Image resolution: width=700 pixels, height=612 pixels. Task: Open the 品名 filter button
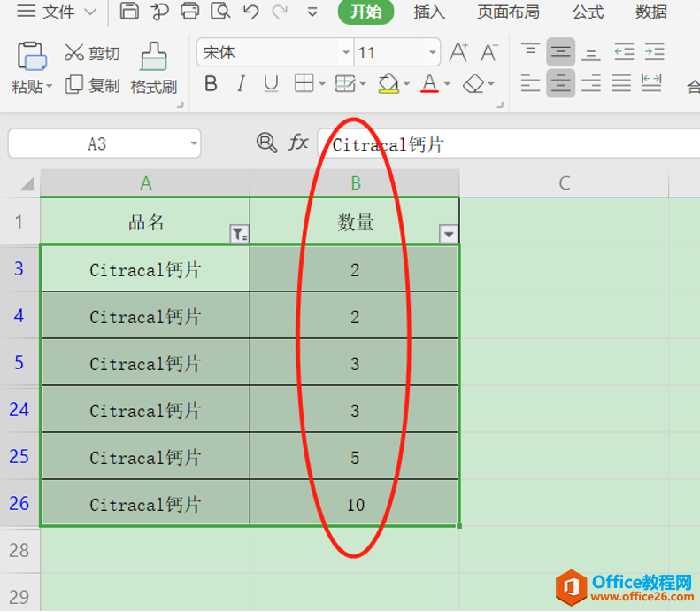click(x=239, y=234)
